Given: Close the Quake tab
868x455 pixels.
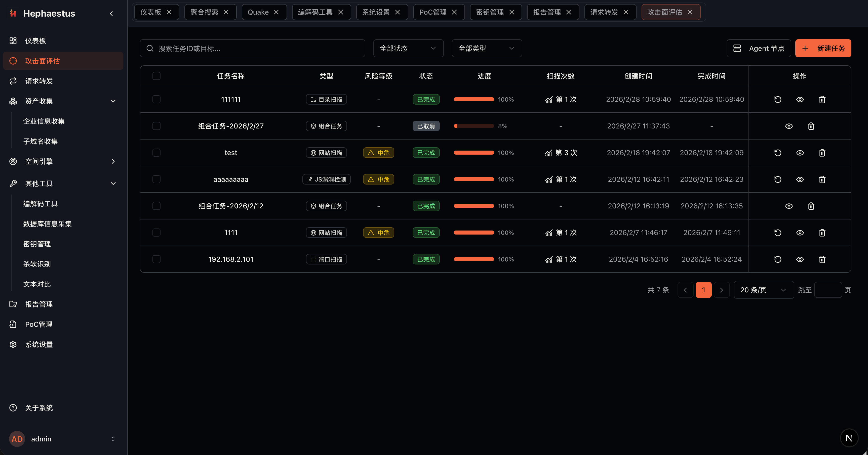Looking at the screenshot, I should pos(276,12).
